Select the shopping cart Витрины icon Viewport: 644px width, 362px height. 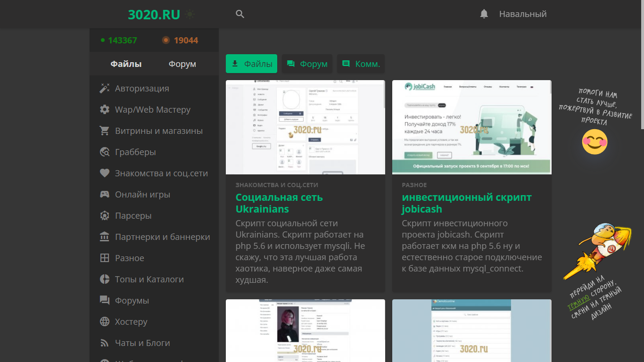(x=105, y=131)
